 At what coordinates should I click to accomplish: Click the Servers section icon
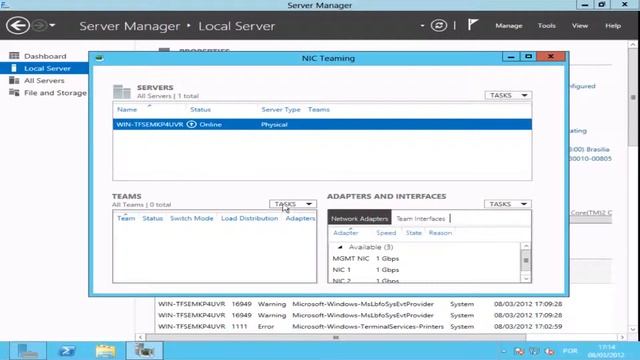pos(122,91)
